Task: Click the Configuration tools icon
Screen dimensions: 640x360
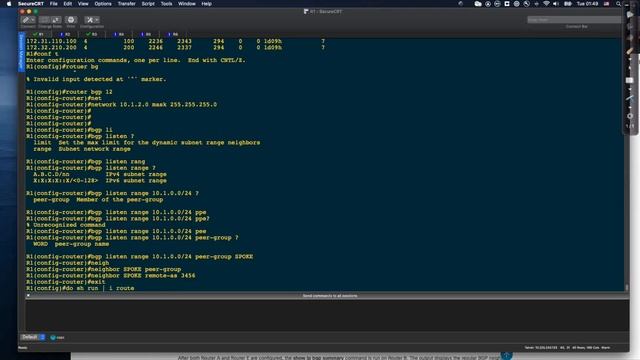Action: point(89,20)
